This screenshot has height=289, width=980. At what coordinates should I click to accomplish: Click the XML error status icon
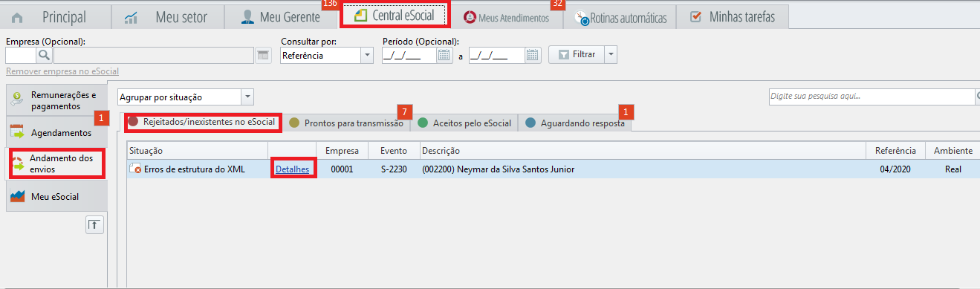135,169
